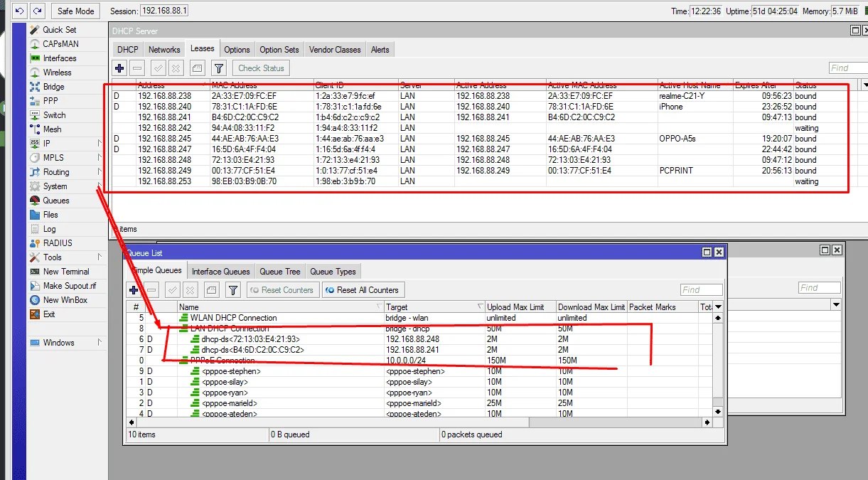Switch to Networks tab

(164, 50)
